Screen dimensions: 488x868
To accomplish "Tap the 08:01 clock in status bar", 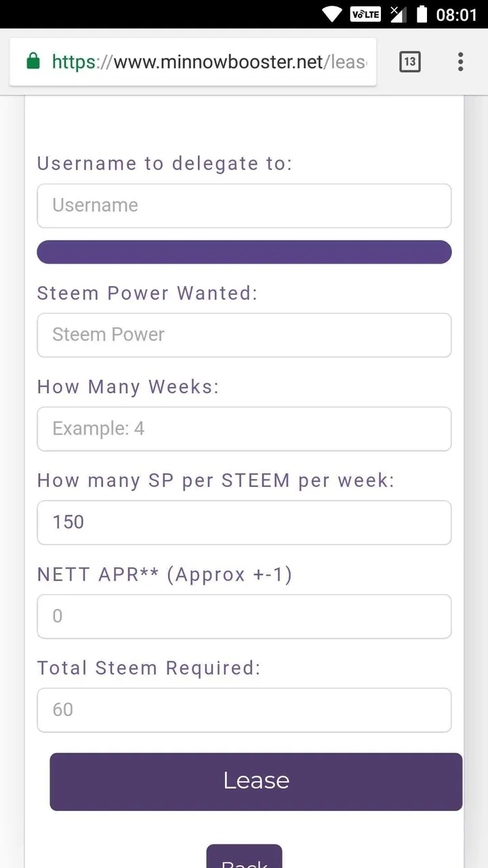I will (456, 14).
